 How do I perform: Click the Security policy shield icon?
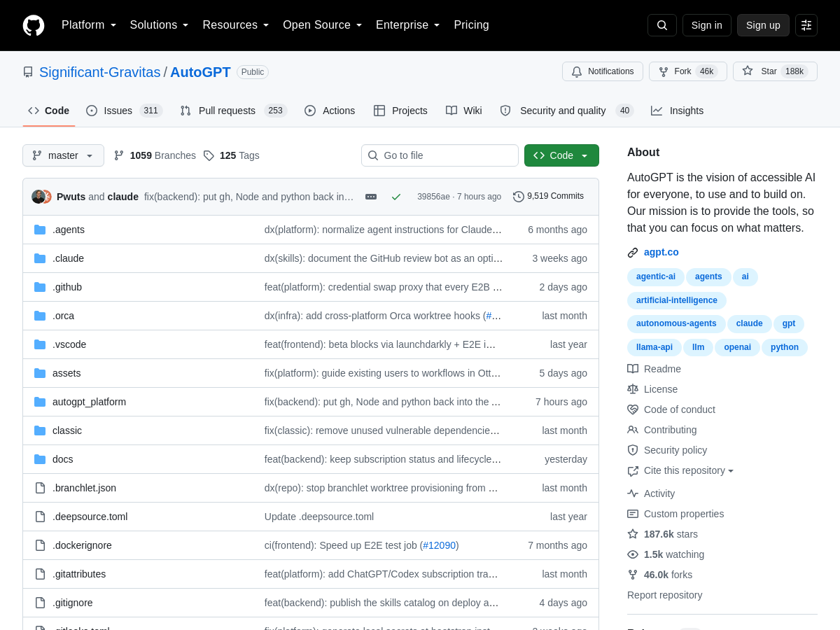click(633, 450)
